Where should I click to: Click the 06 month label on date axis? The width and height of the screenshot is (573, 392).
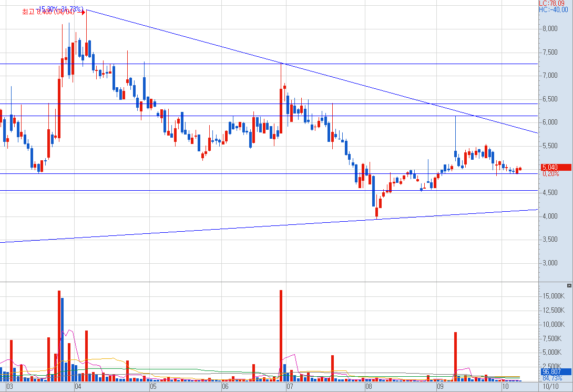[x=225, y=387]
